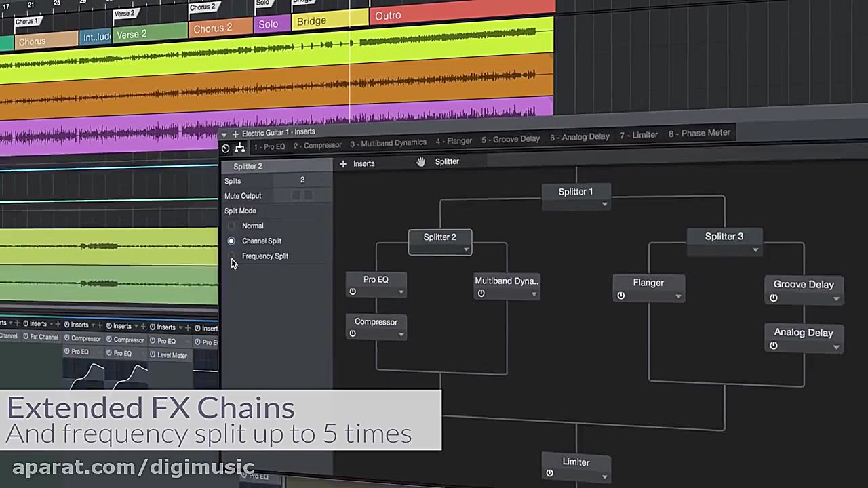Click the power icon on the Flanger node
The width and height of the screenshot is (868, 488).
[x=620, y=296]
